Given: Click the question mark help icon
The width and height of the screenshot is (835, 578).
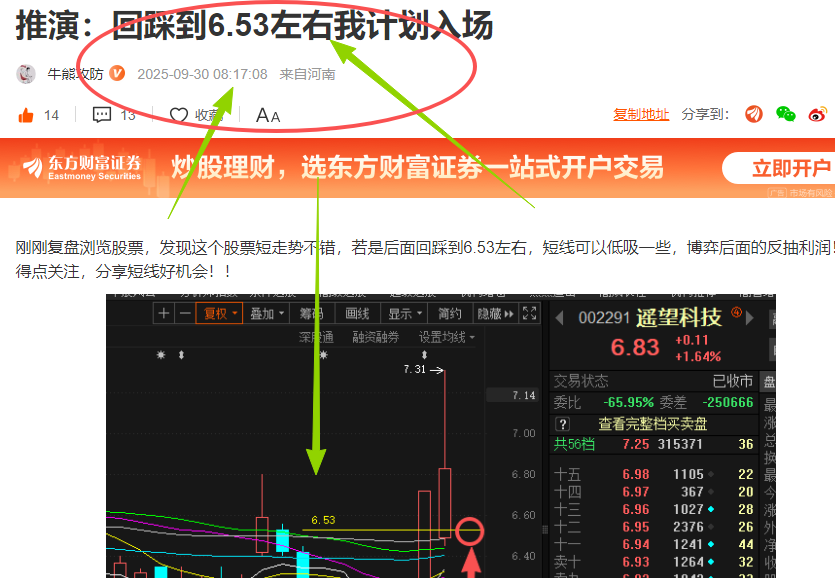Looking at the screenshot, I should click(562, 424).
